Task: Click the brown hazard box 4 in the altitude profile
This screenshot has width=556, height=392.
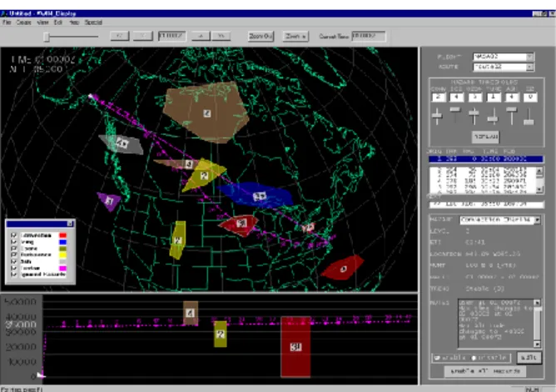Action: pos(191,313)
